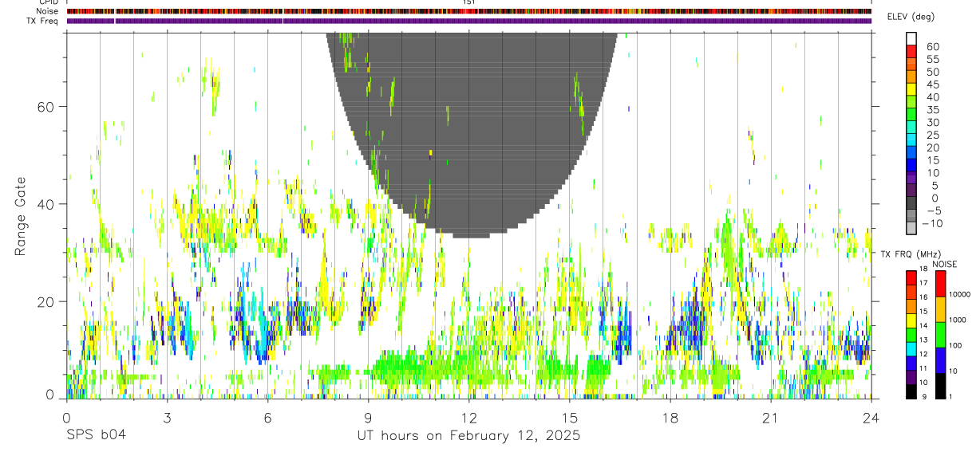Screen dimensions: 980x452
Task: Click the x-axis tick label '6'
Action: coord(267,417)
